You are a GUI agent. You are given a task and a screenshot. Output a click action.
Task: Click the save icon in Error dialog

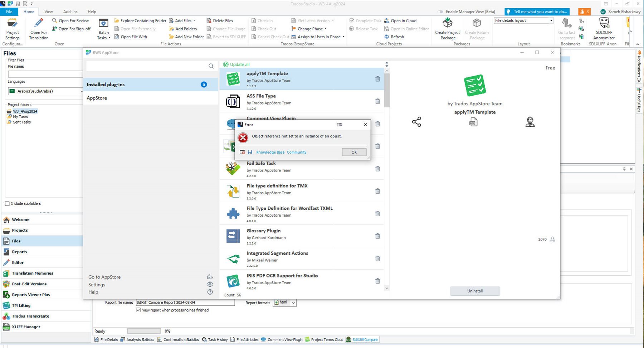click(250, 152)
